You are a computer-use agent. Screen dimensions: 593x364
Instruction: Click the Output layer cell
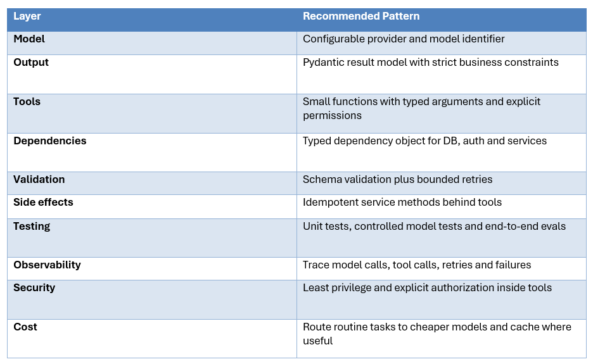coord(151,74)
